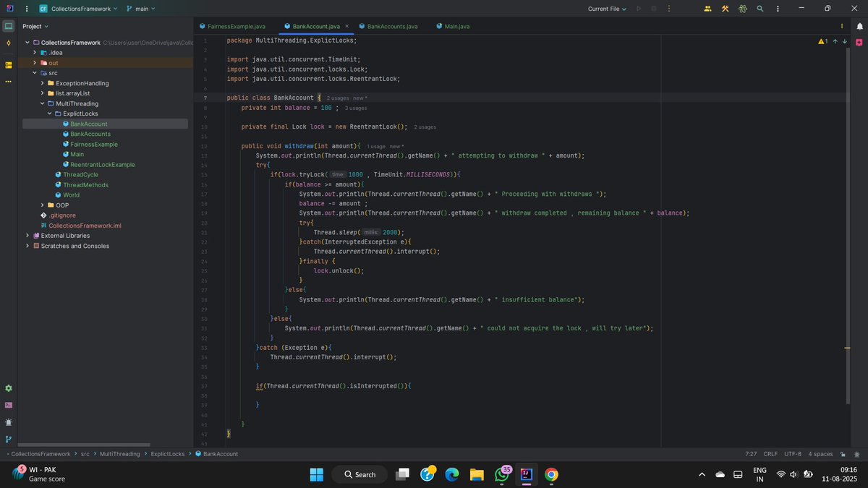
Task: Open the Services tool window icon
Action: pyautogui.click(x=9, y=388)
